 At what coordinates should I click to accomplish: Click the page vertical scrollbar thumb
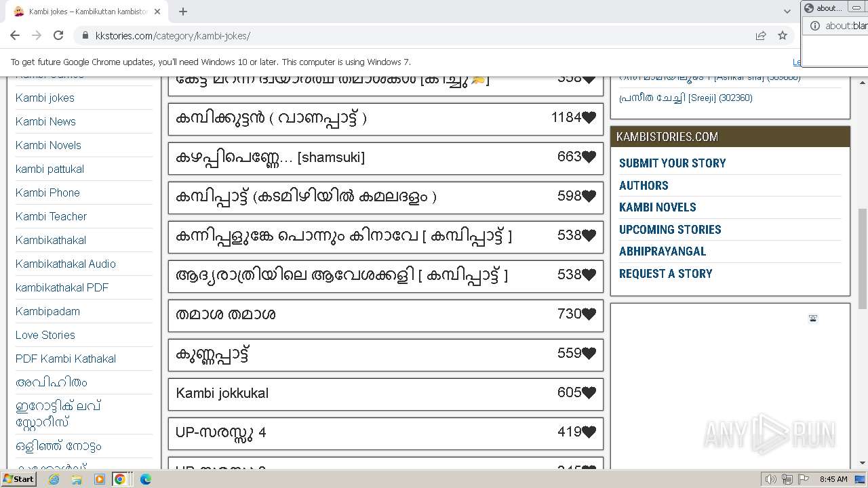click(863, 258)
